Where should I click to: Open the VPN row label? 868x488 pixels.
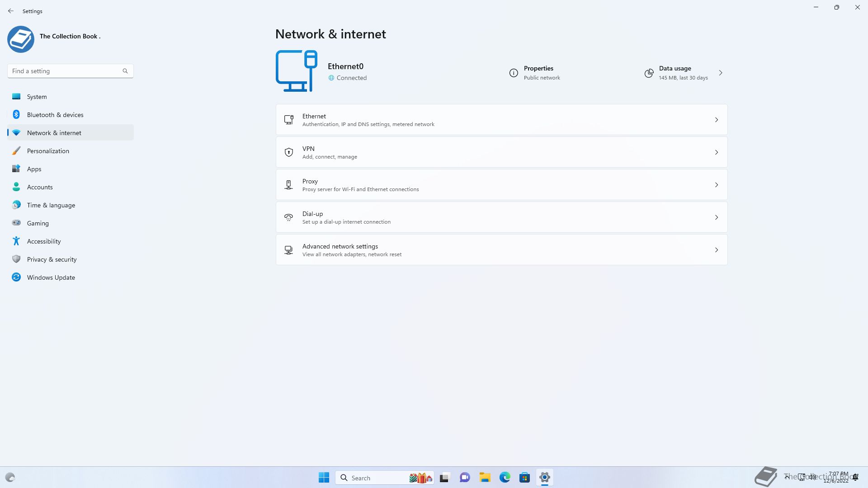[308, 149]
